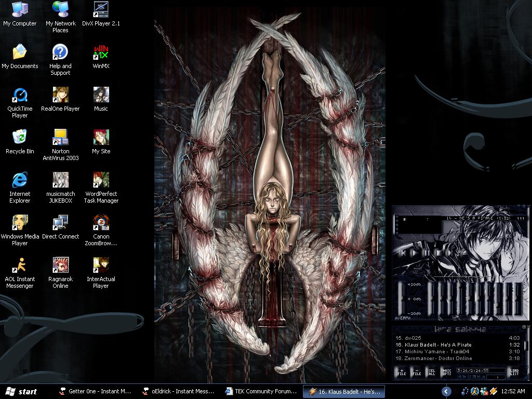
Task: Open the Windows start menu
Action: tap(21, 392)
